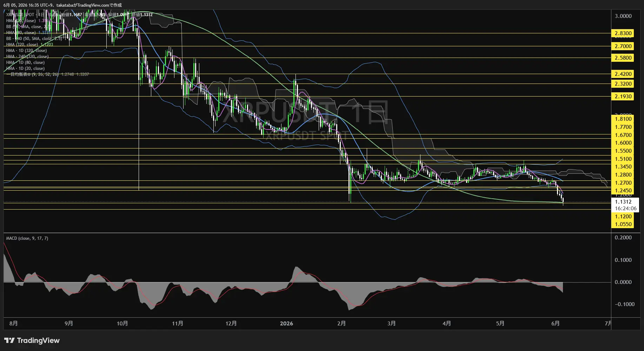Click the 2月 label on time axis

click(x=341, y=323)
